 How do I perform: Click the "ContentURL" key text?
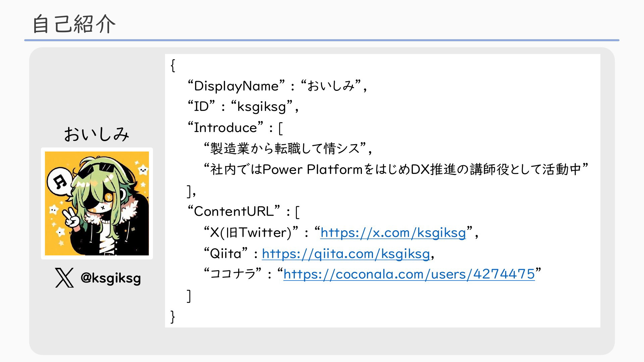pos(234,211)
